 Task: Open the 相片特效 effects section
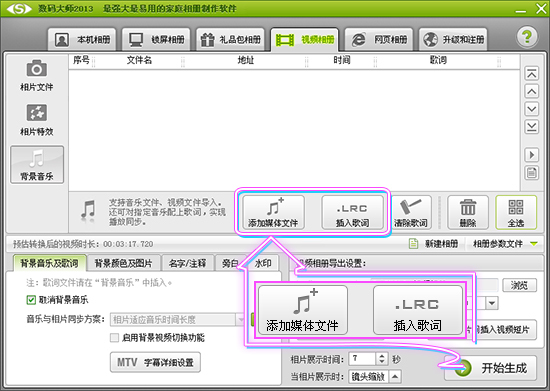coord(36,120)
